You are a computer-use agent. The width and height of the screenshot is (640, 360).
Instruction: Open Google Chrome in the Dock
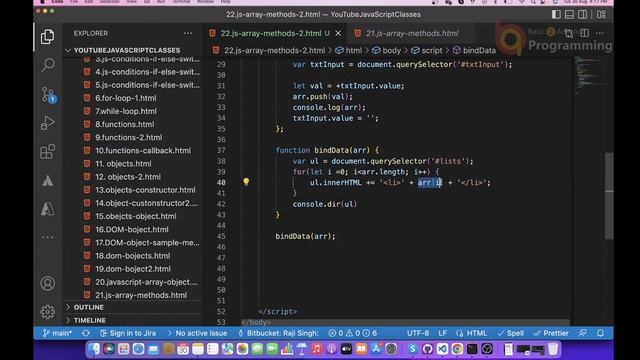(457, 349)
